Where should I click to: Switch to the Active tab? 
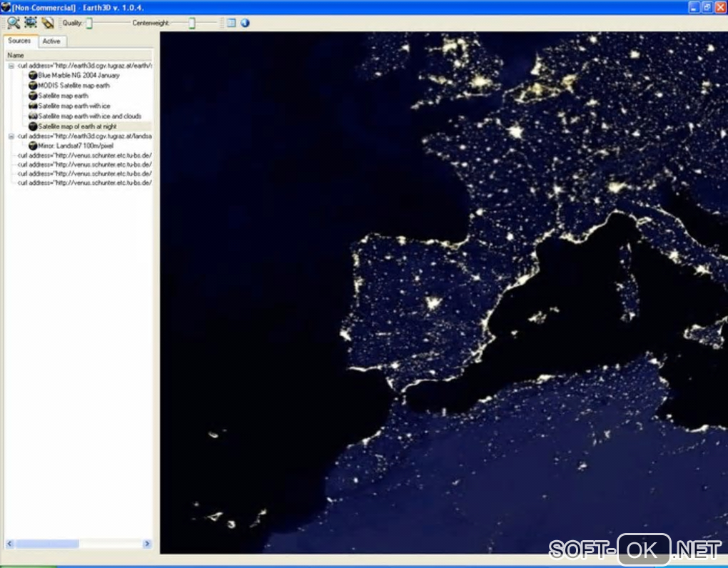tap(51, 41)
